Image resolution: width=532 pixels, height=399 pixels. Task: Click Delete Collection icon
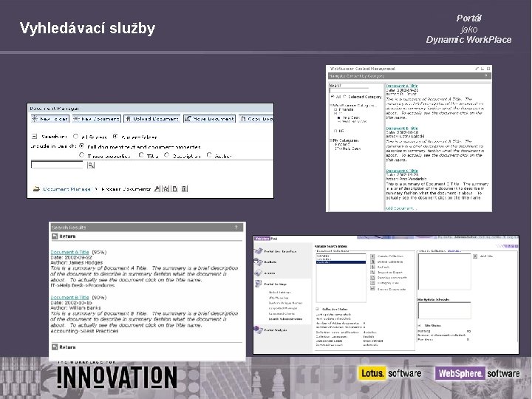(372, 262)
